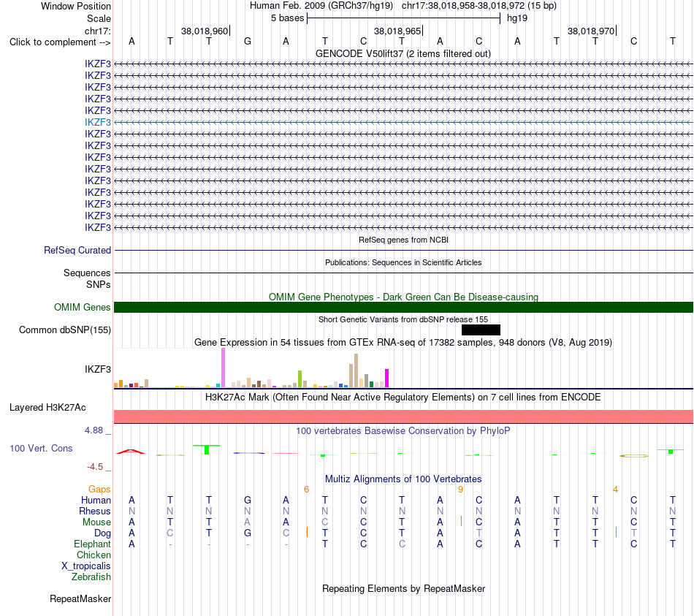This screenshot has height=616, width=694.
Task: Click the Sequences track label
Action: 87,273
